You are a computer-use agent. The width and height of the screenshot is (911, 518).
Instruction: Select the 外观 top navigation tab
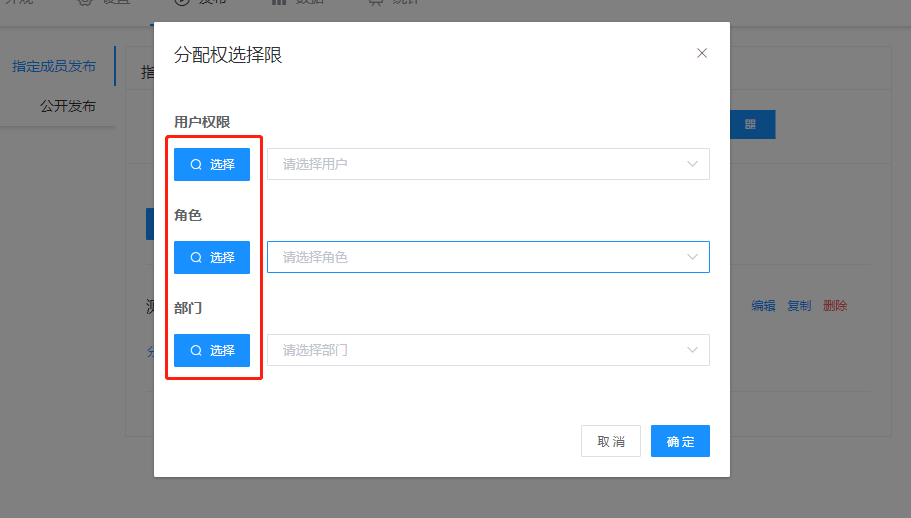(18, 3)
